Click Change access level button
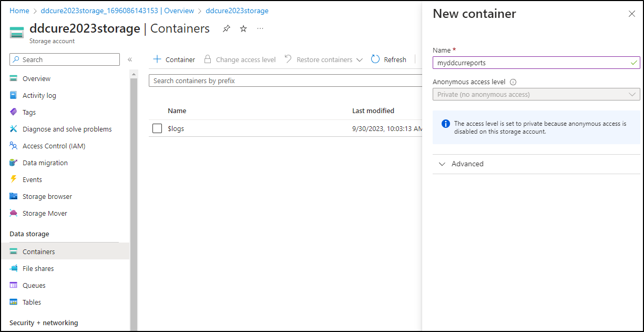Viewport: 644px width, 332px height. [x=240, y=59]
